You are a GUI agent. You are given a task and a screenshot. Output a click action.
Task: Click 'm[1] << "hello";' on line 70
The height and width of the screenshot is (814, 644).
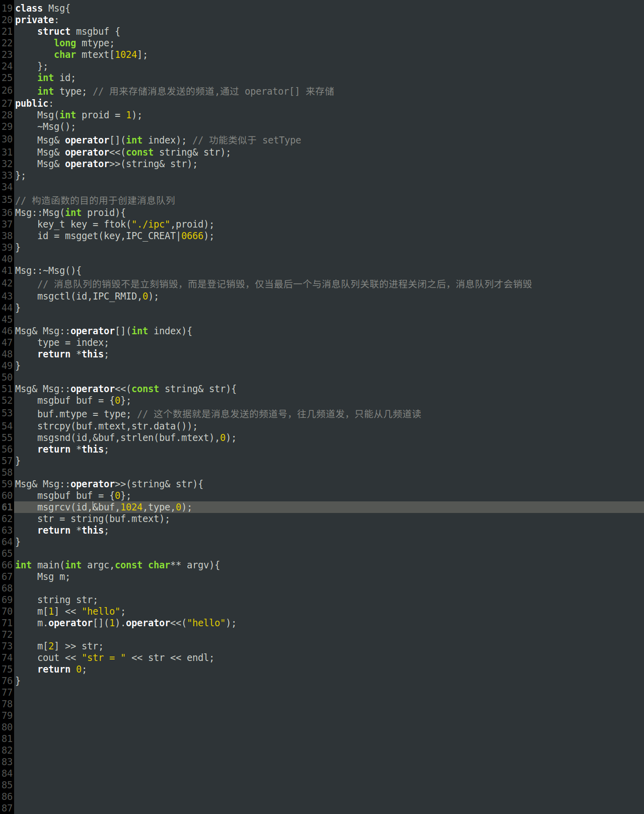pyautogui.click(x=82, y=611)
